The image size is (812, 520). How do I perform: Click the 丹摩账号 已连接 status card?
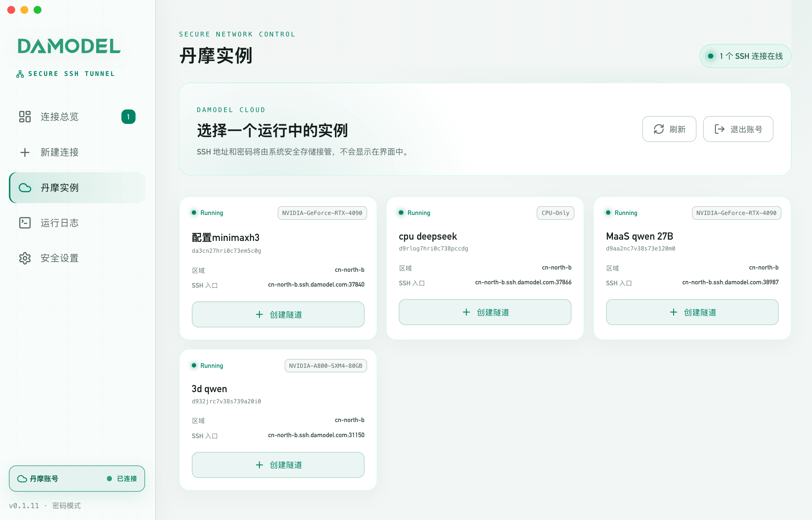tap(77, 479)
